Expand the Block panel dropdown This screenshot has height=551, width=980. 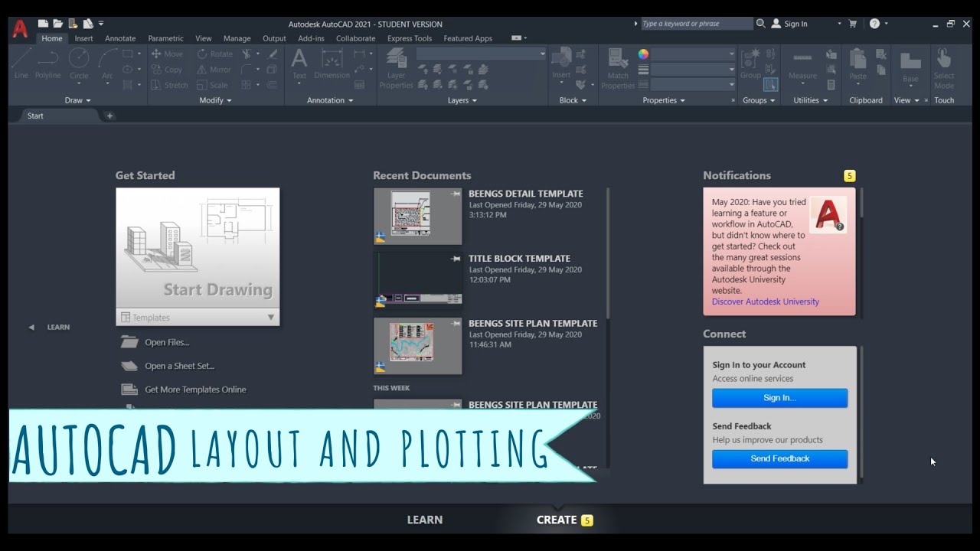click(x=573, y=100)
